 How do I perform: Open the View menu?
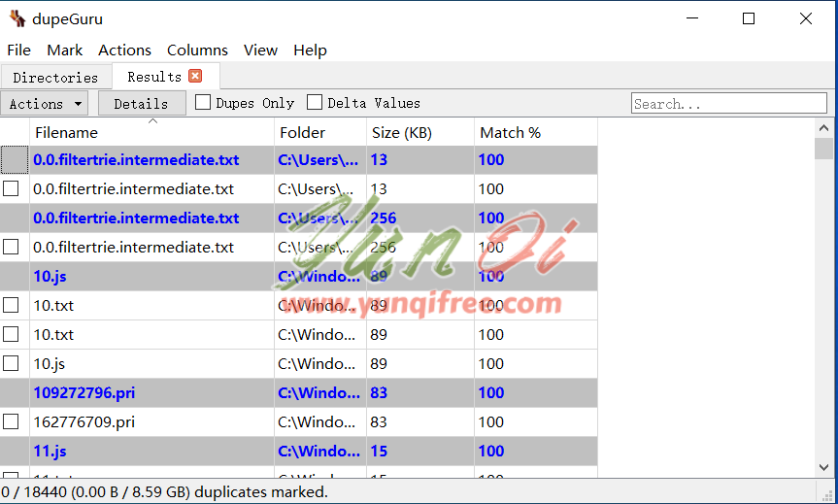point(260,50)
